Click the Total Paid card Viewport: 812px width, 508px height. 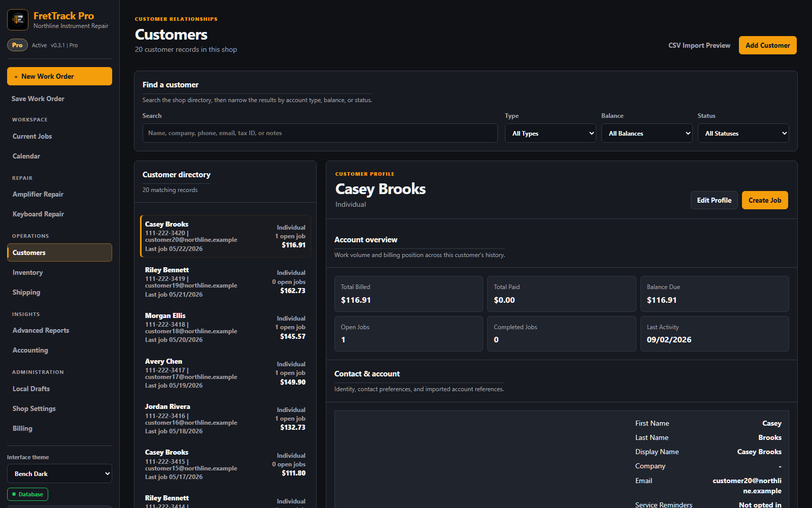[x=561, y=294]
